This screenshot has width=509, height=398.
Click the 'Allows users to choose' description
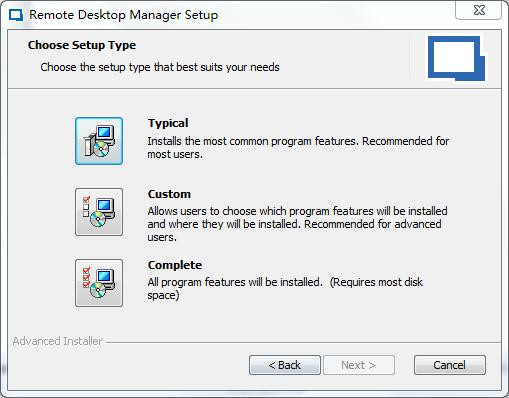click(x=298, y=224)
